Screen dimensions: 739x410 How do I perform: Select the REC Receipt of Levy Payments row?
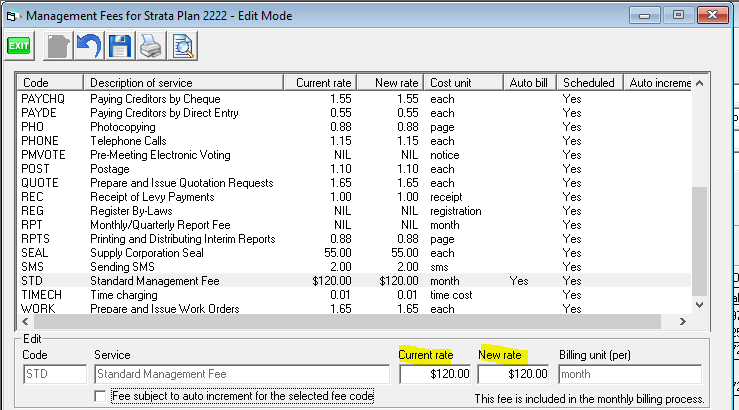pos(354,197)
